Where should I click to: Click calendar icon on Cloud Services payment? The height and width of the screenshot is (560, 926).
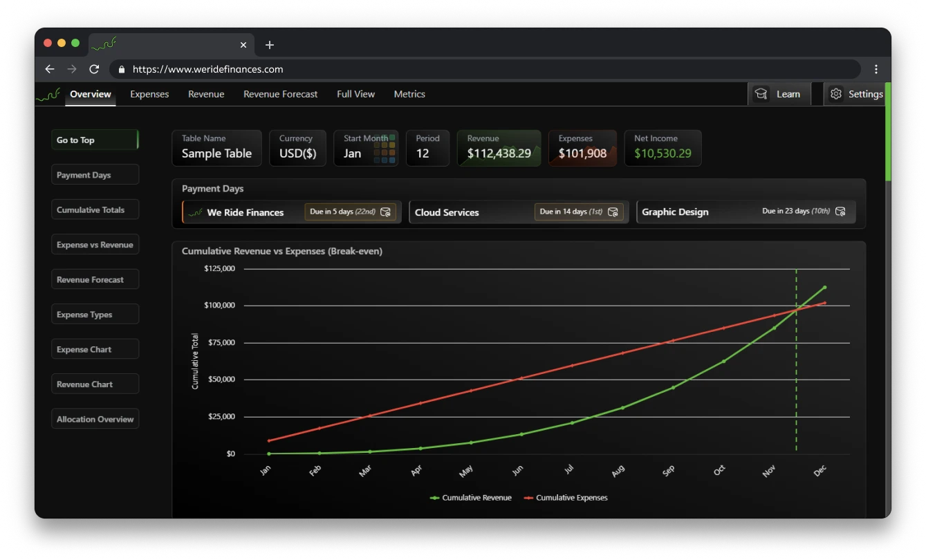tap(613, 212)
